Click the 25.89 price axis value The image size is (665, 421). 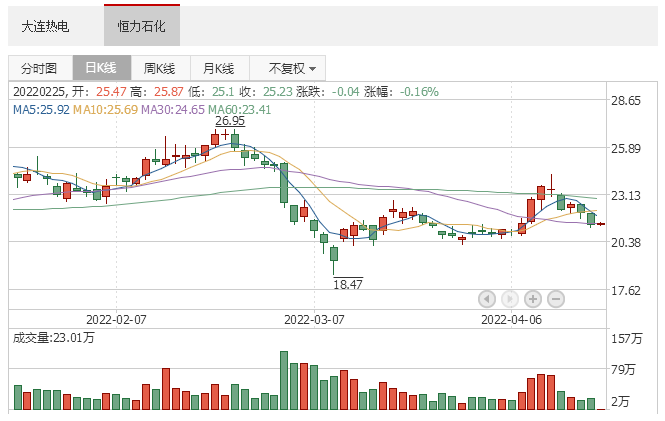coord(626,148)
